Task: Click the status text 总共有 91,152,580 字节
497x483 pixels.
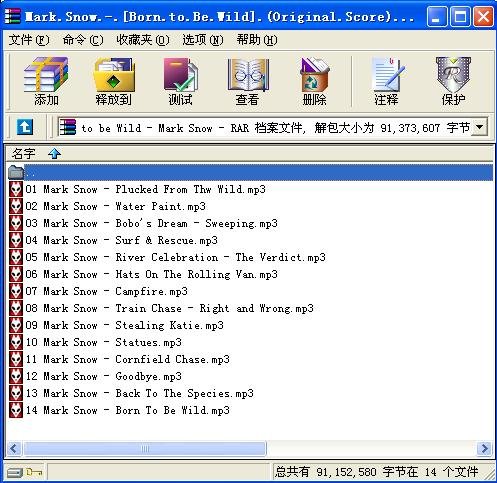Action: pos(346,472)
